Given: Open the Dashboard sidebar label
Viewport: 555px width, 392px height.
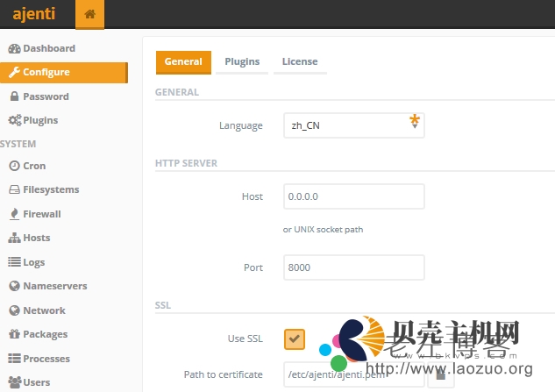Looking at the screenshot, I should pos(49,48).
